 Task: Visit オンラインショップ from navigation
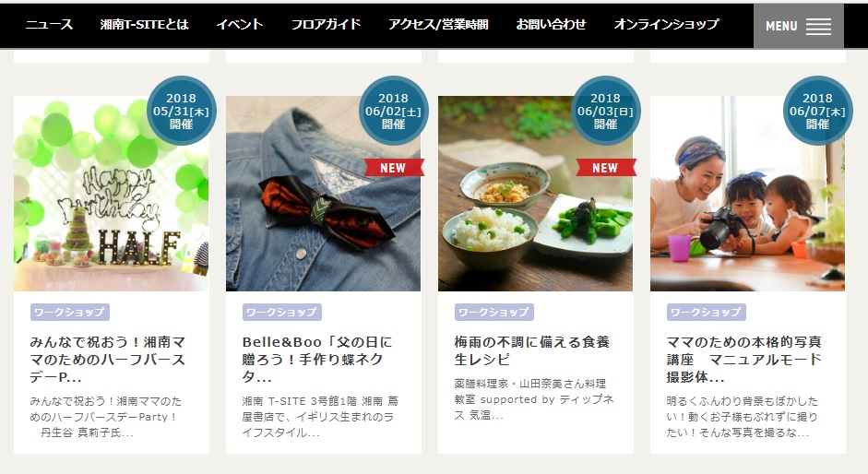pyautogui.click(x=667, y=24)
